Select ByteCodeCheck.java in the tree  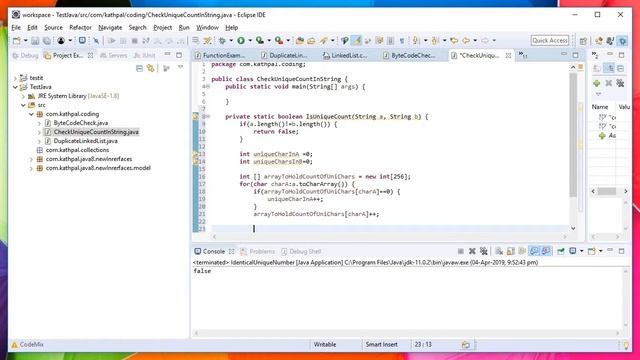pyautogui.click(x=81, y=123)
